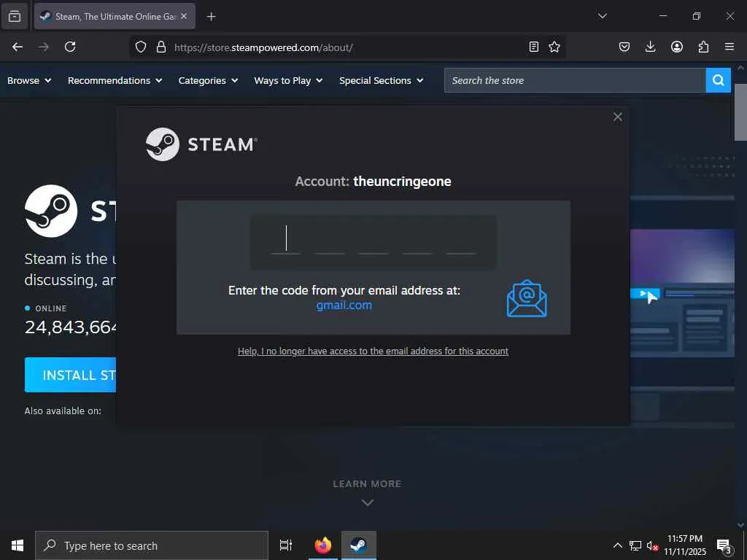
Task: Open the extensions puzzle icon
Action: tap(703, 47)
